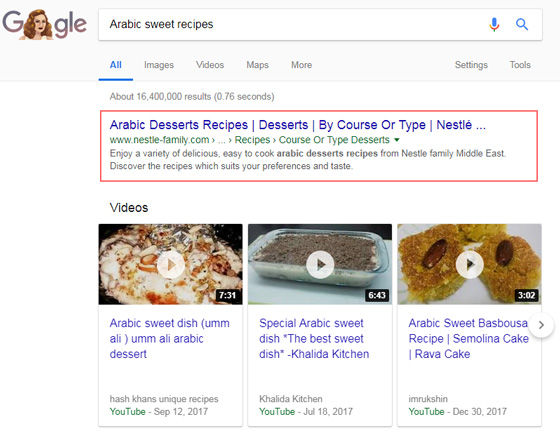Viewport: 560px width, 438px height.
Task: Play the umm ali dessert video
Action: pyautogui.click(x=171, y=265)
